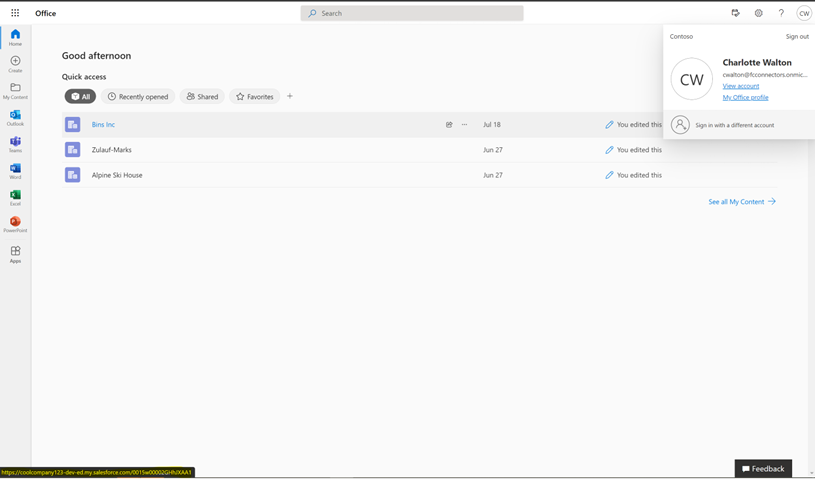Open My Office profile link
The width and height of the screenshot is (815, 479).
[745, 98]
